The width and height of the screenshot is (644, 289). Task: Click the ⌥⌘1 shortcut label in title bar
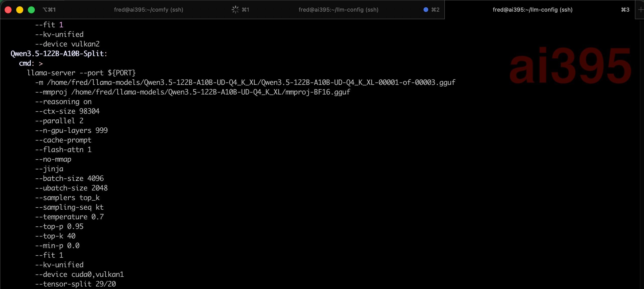(49, 10)
